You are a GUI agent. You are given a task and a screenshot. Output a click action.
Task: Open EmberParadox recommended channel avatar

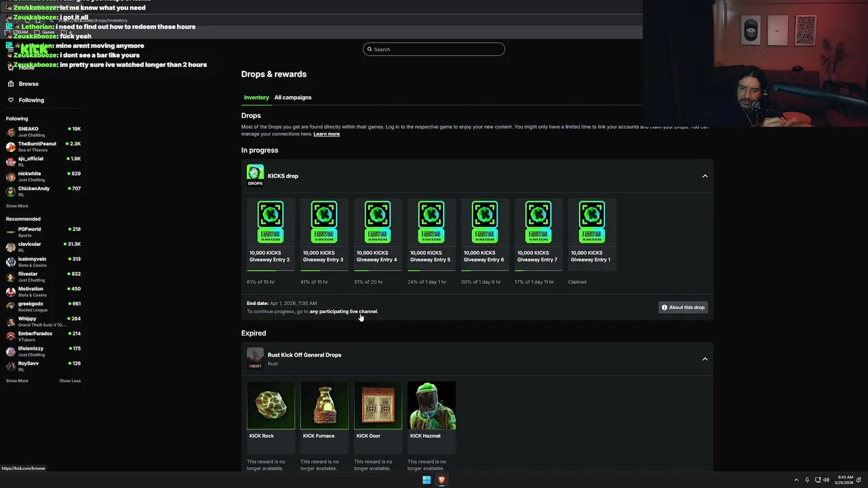click(11, 336)
